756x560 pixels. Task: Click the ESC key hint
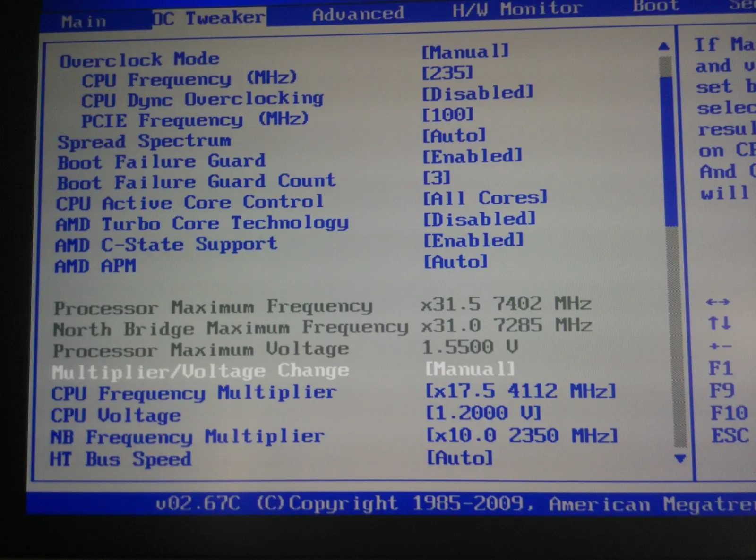(730, 435)
